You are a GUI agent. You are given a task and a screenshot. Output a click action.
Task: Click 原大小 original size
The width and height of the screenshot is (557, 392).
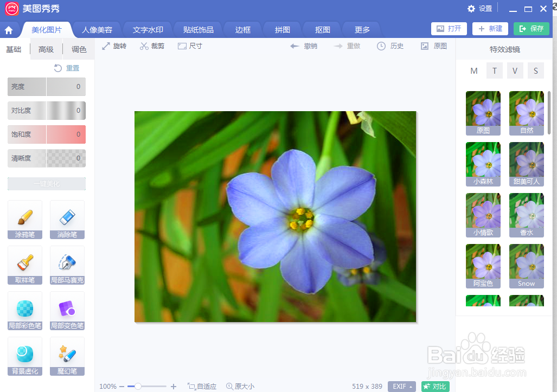click(x=240, y=387)
